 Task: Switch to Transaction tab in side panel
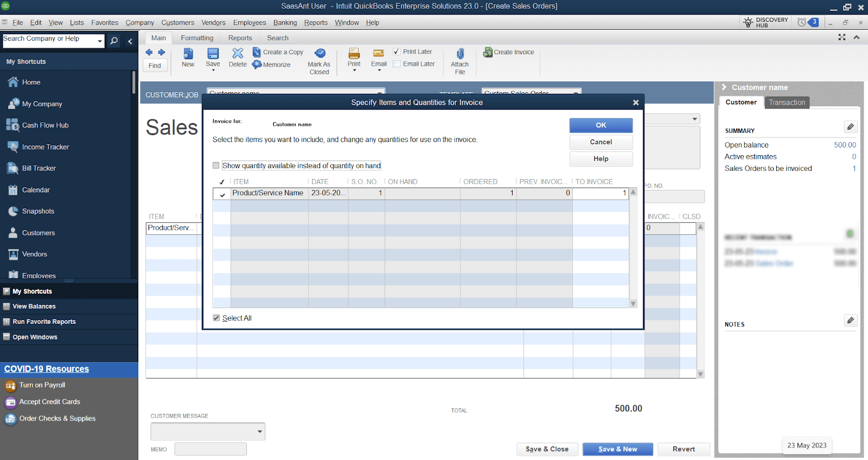point(787,103)
